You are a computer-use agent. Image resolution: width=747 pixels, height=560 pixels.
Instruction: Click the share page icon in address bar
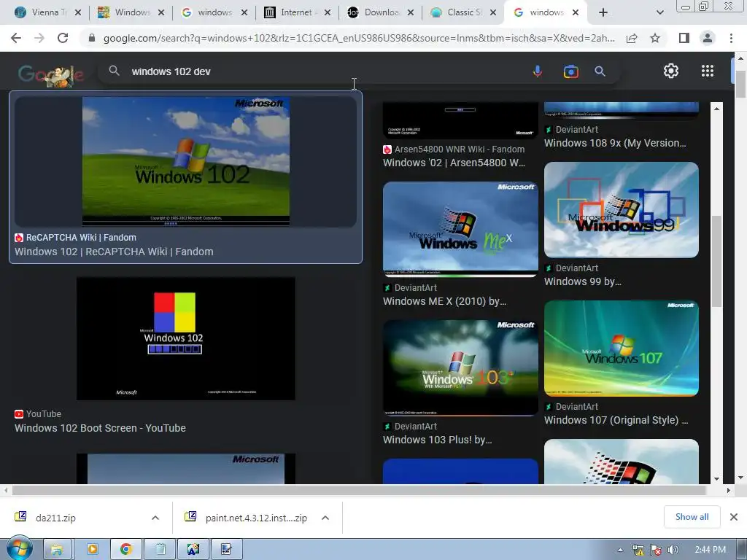pos(632,38)
